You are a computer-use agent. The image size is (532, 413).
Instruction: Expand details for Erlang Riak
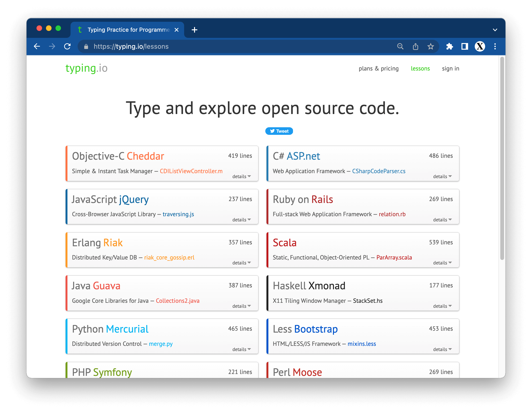[x=241, y=263]
